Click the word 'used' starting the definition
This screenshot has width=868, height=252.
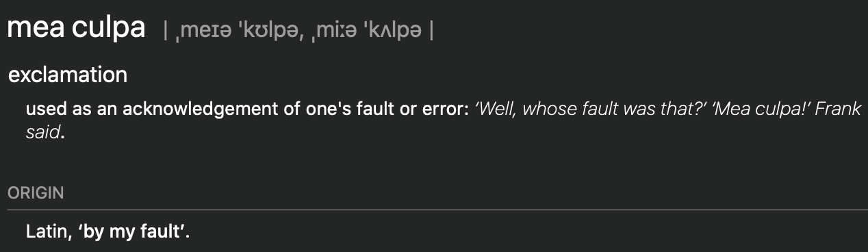click(x=42, y=110)
